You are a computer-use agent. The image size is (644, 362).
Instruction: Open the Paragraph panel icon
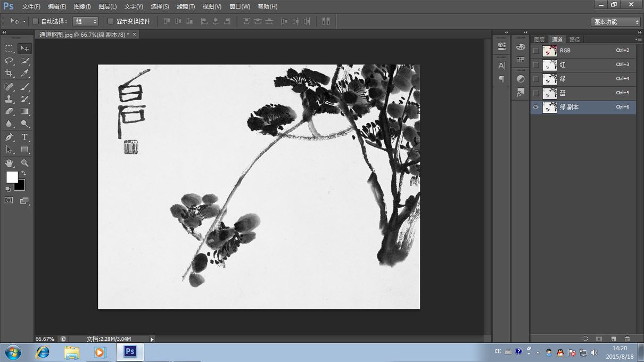tap(501, 79)
